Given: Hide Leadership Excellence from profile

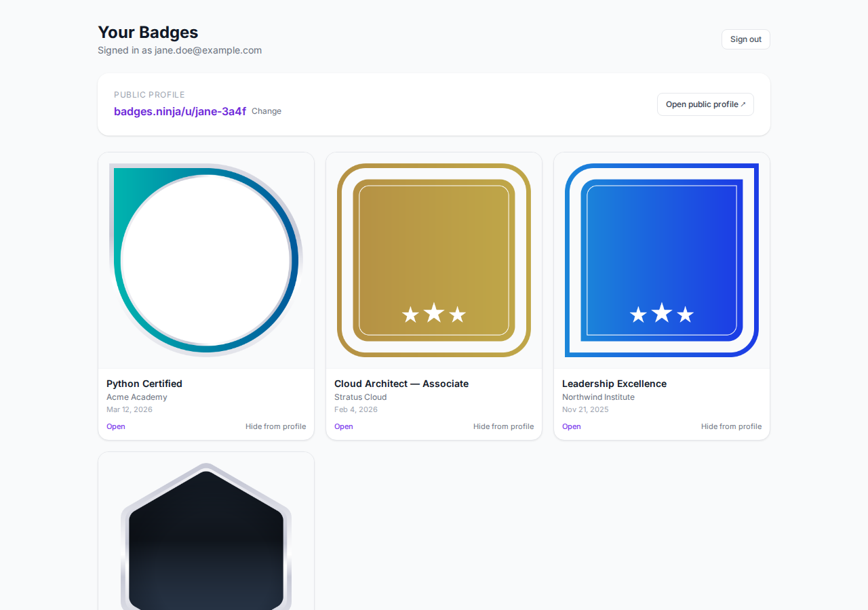Looking at the screenshot, I should tap(731, 426).
